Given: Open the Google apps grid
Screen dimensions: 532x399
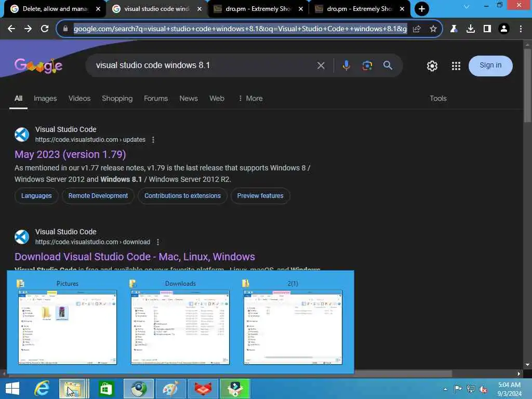Looking at the screenshot, I should (x=456, y=66).
